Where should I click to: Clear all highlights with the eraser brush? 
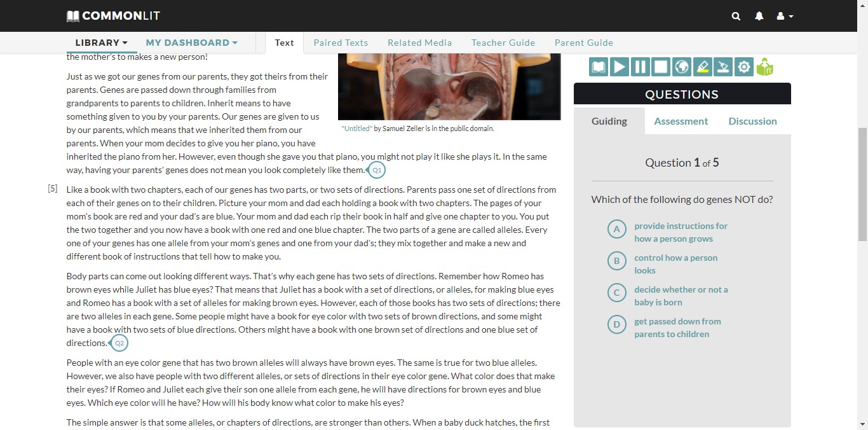click(723, 67)
